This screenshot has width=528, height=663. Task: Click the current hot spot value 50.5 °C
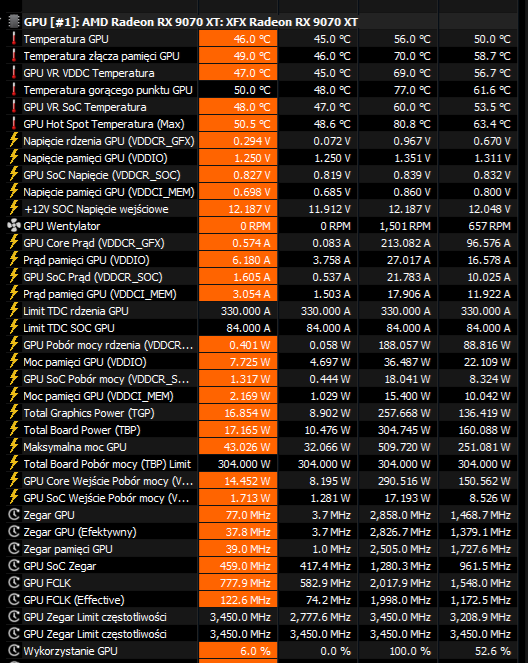pyautogui.click(x=252, y=124)
